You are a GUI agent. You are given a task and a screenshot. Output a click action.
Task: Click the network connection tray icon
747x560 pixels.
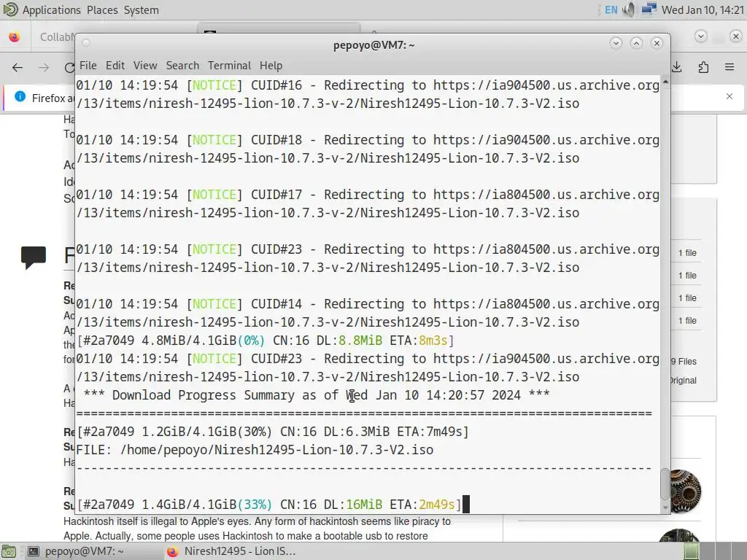(x=649, y=10)
